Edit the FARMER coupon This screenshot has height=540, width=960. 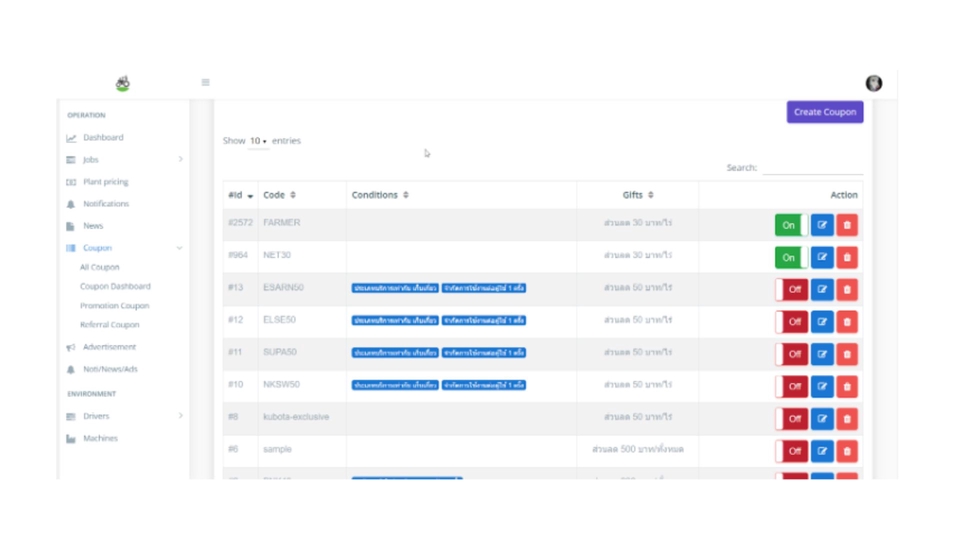[x=822, y=225]
